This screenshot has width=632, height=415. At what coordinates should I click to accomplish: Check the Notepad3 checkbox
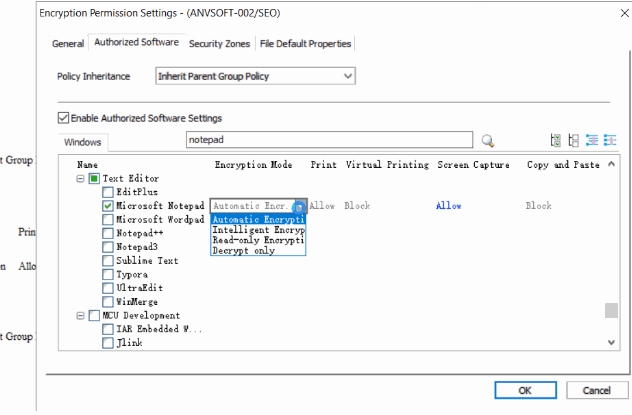point(108,247)
